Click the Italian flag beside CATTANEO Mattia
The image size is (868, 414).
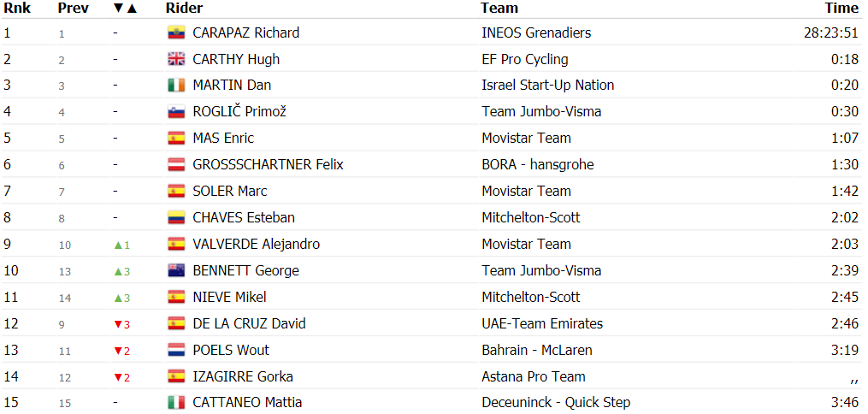point(176,403)
